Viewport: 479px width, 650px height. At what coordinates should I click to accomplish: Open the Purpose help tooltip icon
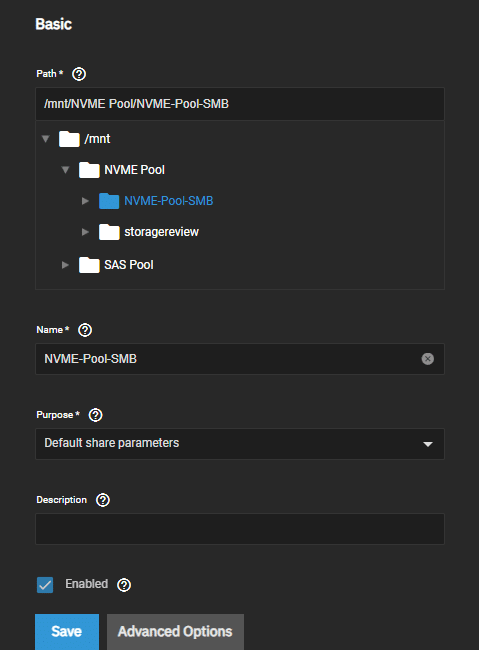(95, 415)
